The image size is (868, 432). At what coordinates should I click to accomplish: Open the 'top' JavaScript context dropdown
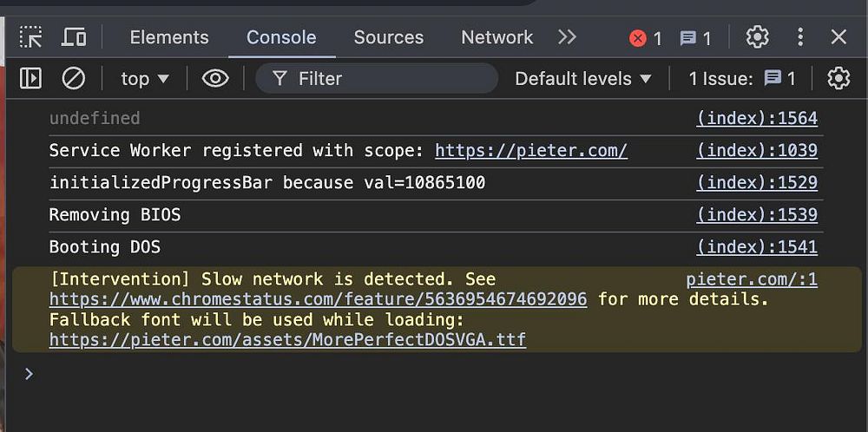click(x=145, y=79)
